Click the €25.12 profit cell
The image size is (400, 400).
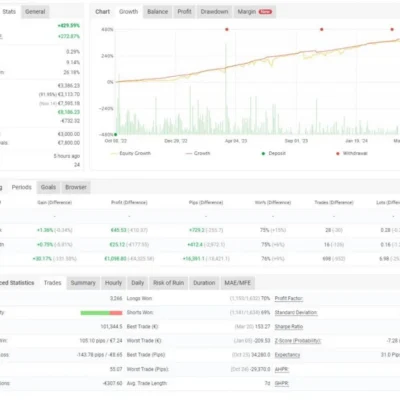tap(117, 244)
